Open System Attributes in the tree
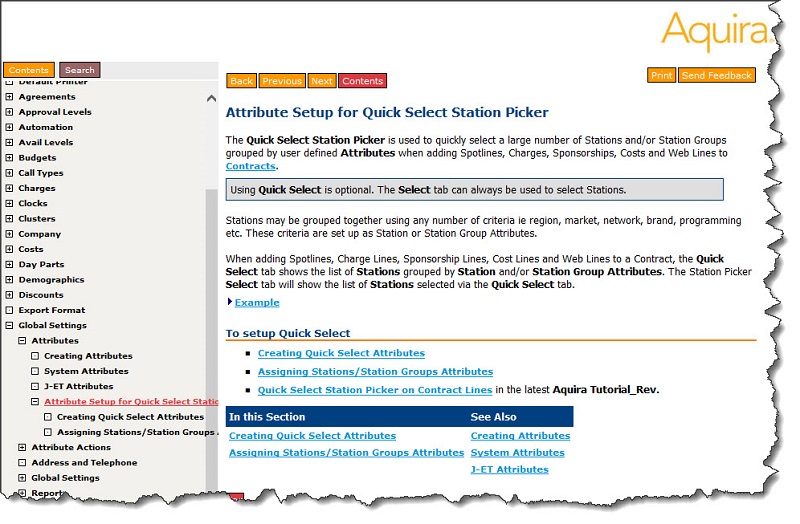This screenshot has width=800, height=524. click(86, 371)
